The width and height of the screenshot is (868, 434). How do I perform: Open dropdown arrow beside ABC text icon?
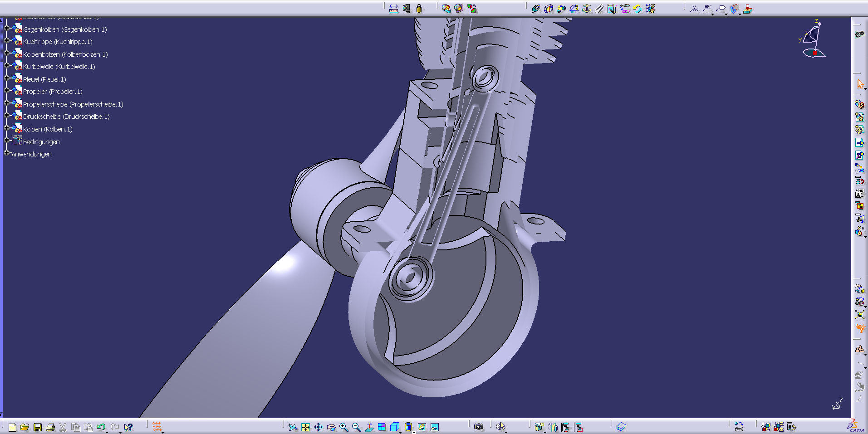[x=713, y=14]
